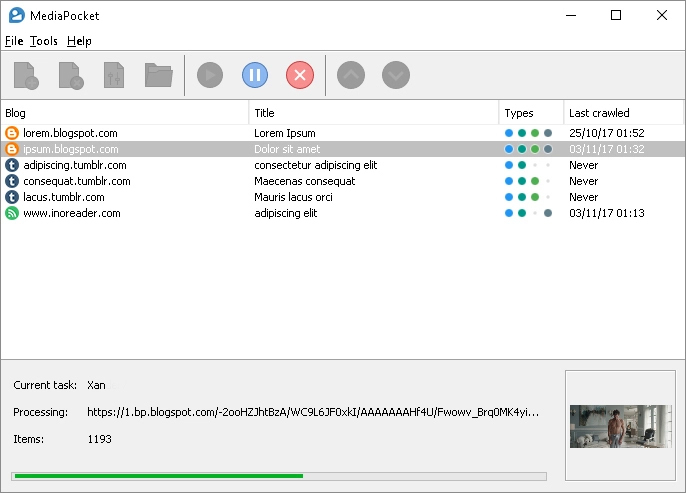The height and width of the screenshot is (493, 686).
Task: Click the add new blog toolbar icon
Action: [26, 75]
